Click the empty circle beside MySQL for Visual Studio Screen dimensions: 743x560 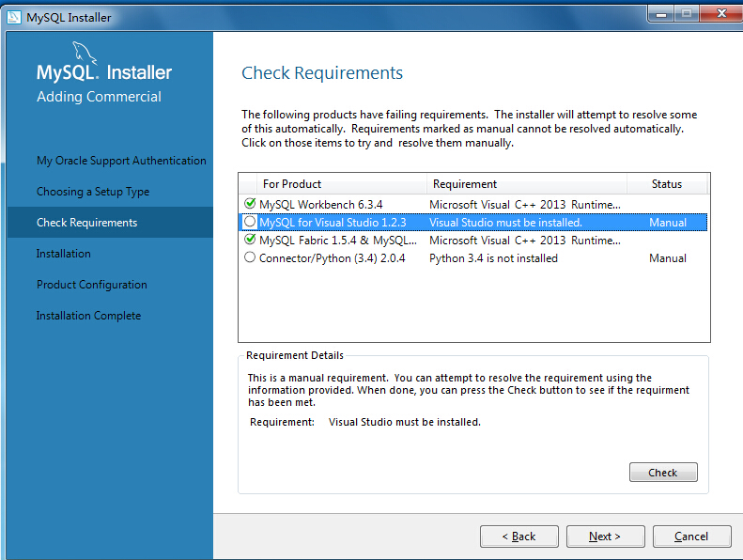coord(250,222)
